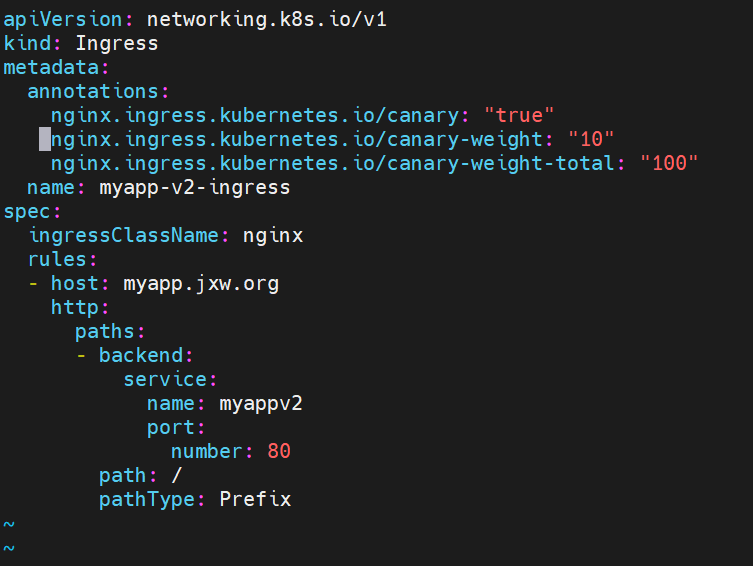The height and width of the screenshot is (566, 753).
Task: Click the number key
Action: [x=207, y=452]
